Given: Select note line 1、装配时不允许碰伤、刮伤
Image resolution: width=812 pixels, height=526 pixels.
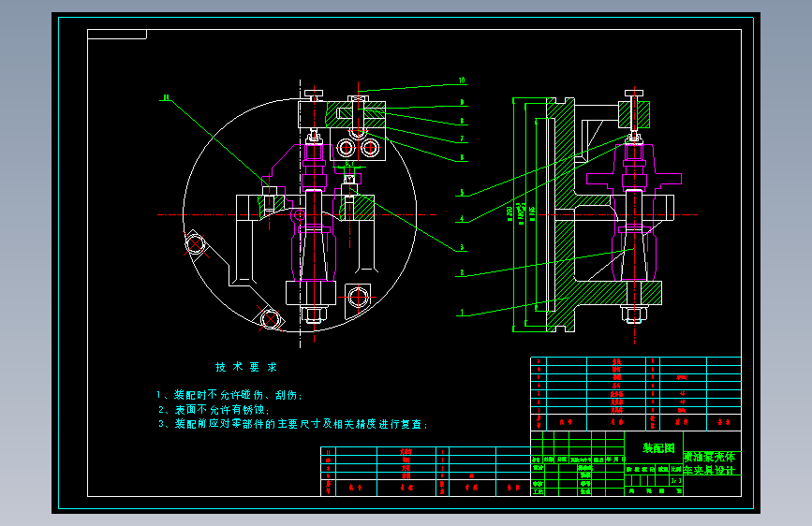Looking at the screenshot, I should click(x=229, y=395).
